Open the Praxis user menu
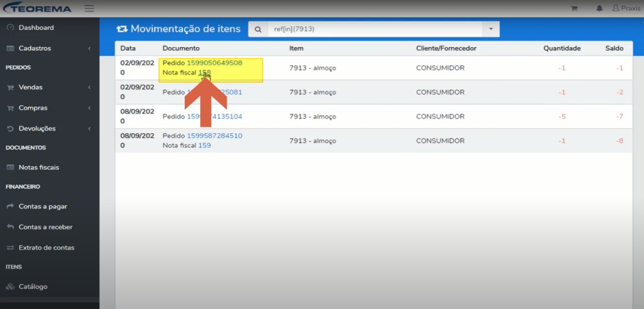Viewport: 644px width, 309px height. click(626, 8)
